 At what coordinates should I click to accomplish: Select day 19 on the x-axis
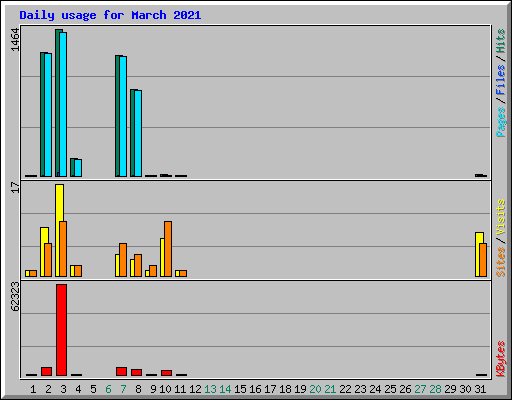(300, 389)
